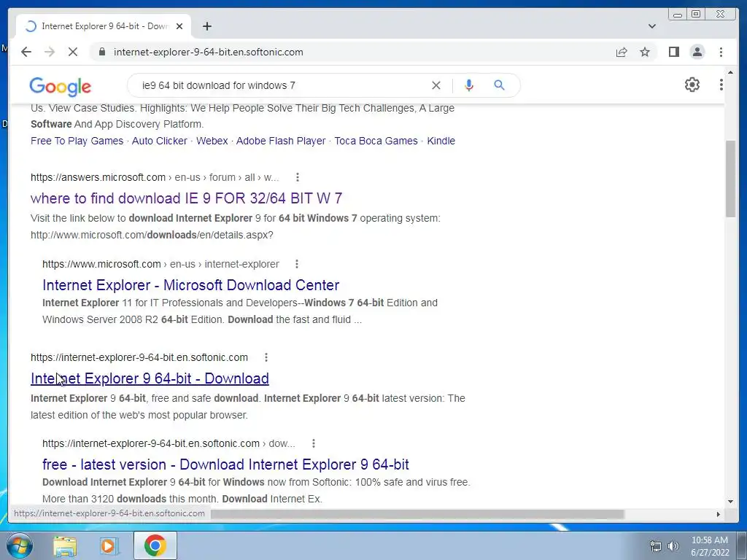Open the Kindle link
Viewport: 747px width, 560px height.
coord(441,141)
